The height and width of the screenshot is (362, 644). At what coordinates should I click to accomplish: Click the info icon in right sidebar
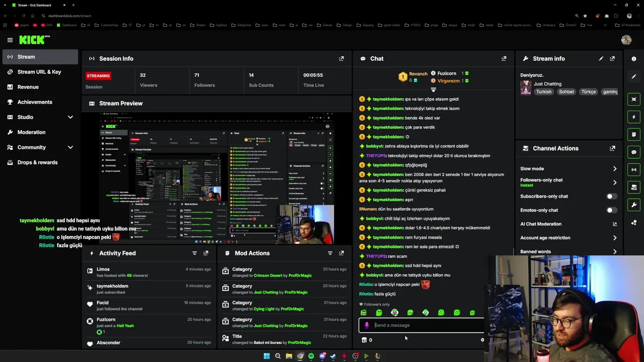pos(634,59)
